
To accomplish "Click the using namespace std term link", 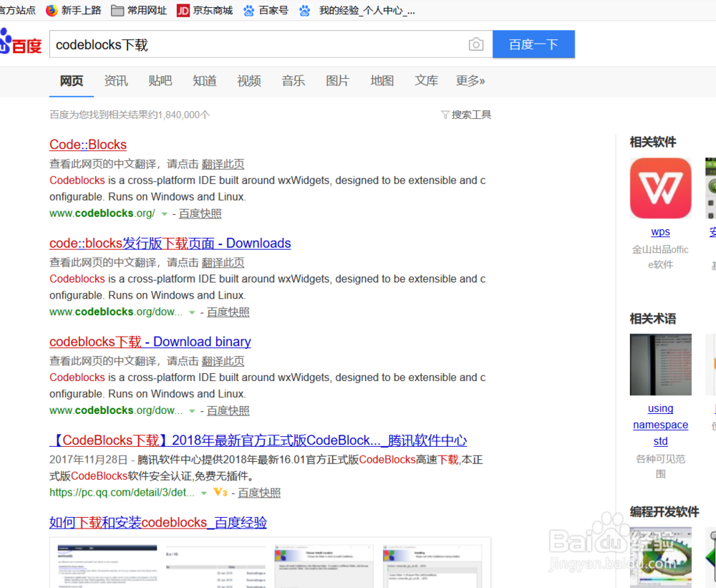I will (x=660, y=425).
